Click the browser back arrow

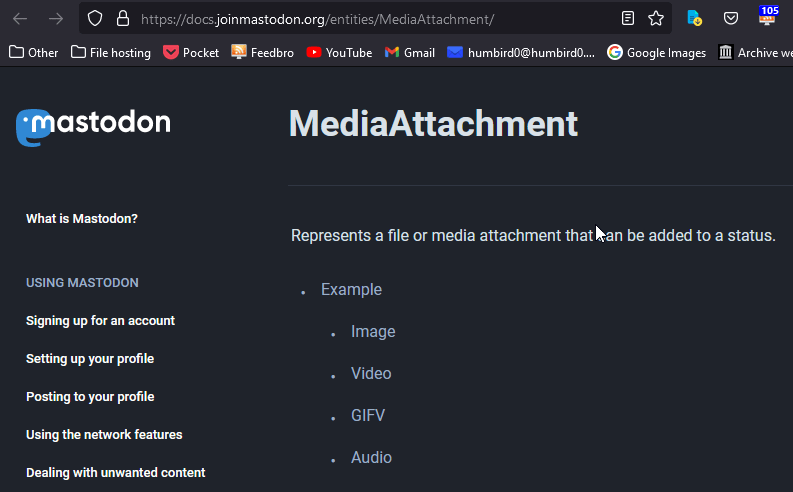[20, 18]
